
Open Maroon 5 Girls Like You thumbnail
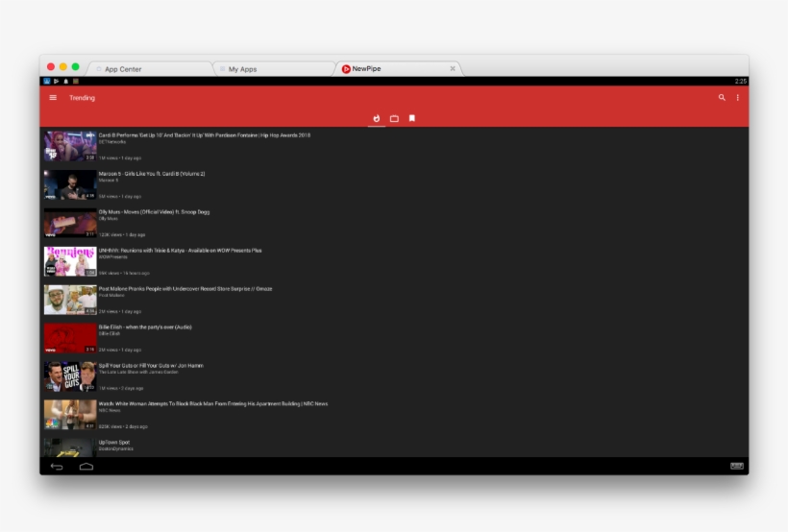pyautogui.click(x=70, y=185)
